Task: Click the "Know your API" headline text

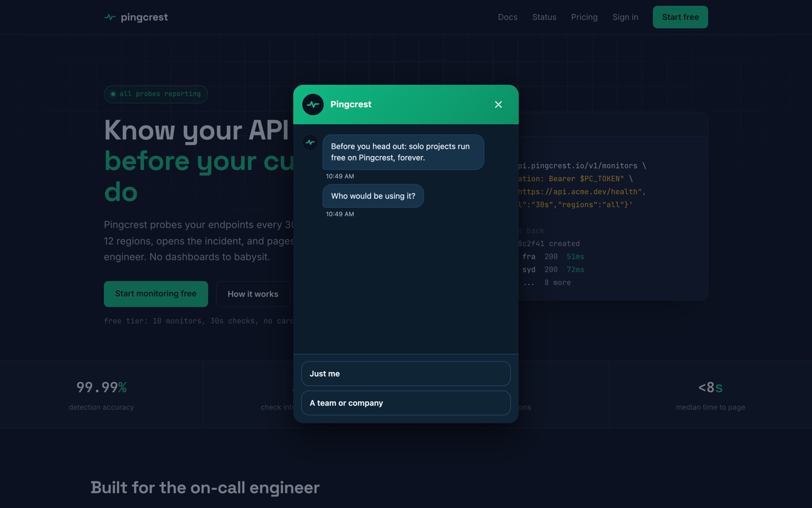Action: (196, 130)
